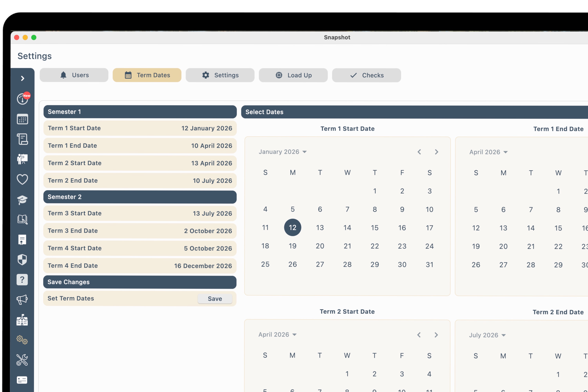Go to next month in Term 1 Start calendar
Image resolution: width=588 pixels, height=392 pixels.
coord(436,152)
